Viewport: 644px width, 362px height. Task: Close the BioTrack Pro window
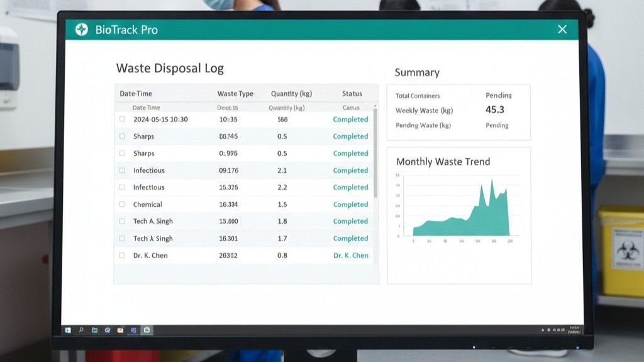(x=562, y=30)
